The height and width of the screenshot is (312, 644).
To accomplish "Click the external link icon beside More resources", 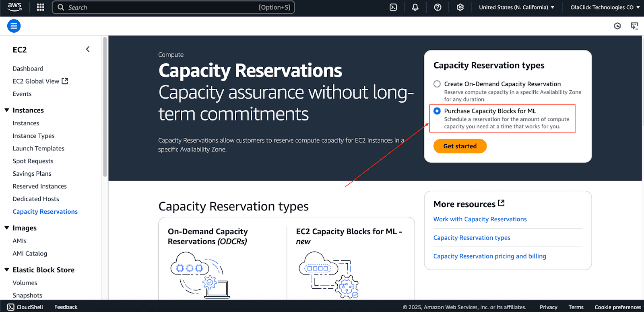I will pyautogui.click(x=501, y=203).
